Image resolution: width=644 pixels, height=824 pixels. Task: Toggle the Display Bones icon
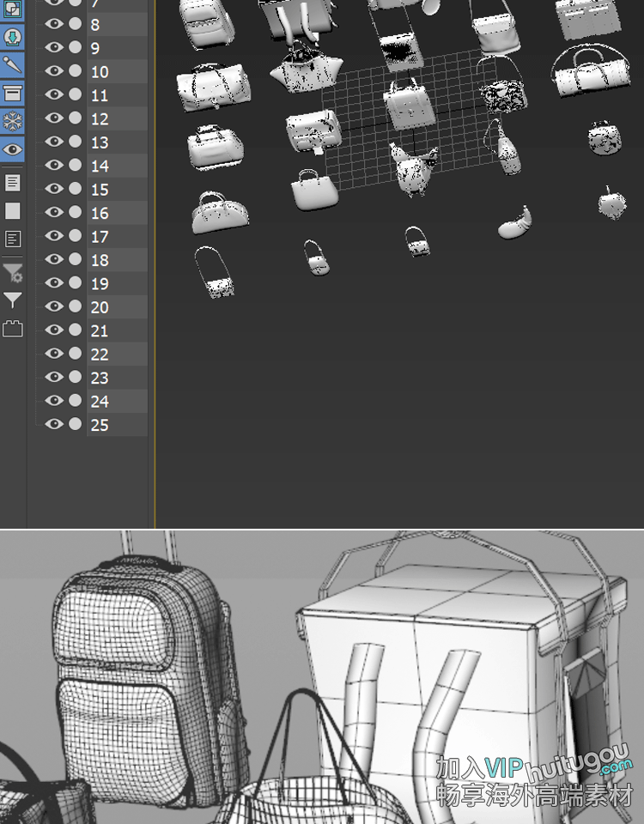click(x=13, y=66)
